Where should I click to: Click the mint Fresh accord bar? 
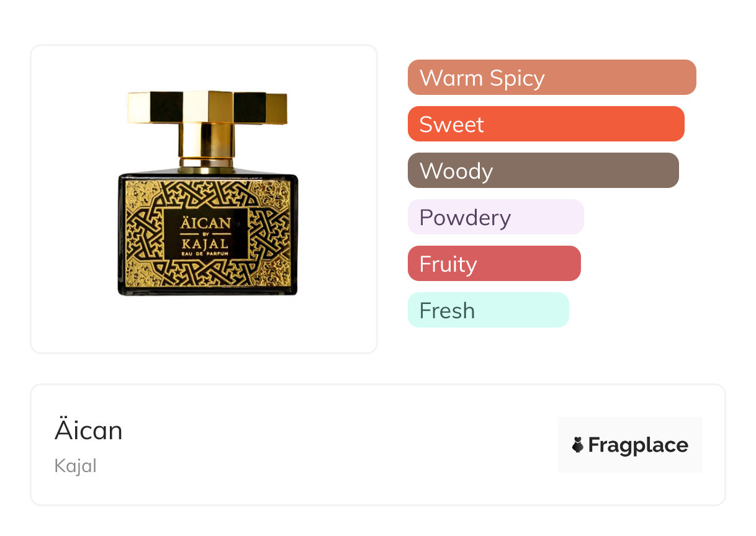click(488, 310)
